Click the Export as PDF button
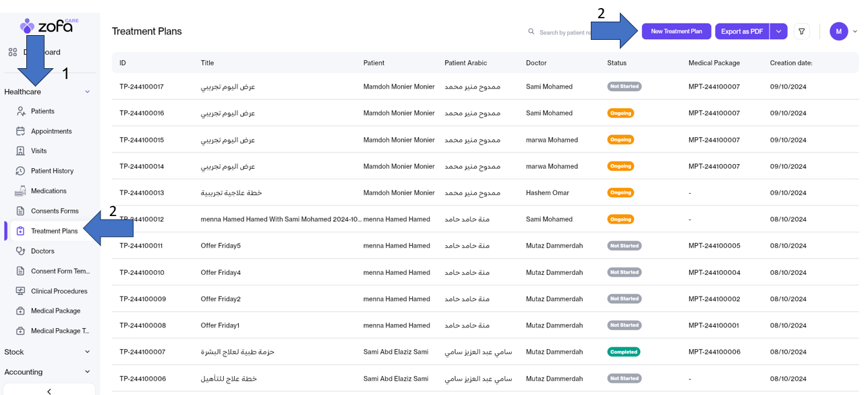Screen dimensions: 868x395 click(741, 32)
